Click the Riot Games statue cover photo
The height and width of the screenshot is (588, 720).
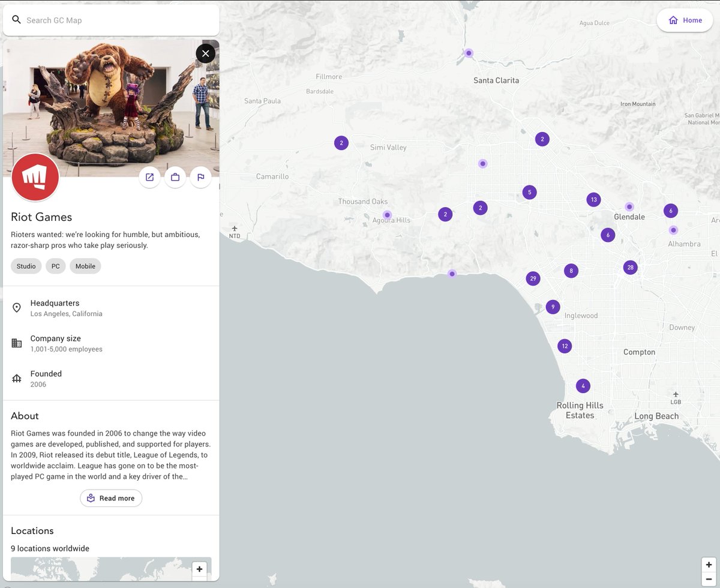coord(111,108)
